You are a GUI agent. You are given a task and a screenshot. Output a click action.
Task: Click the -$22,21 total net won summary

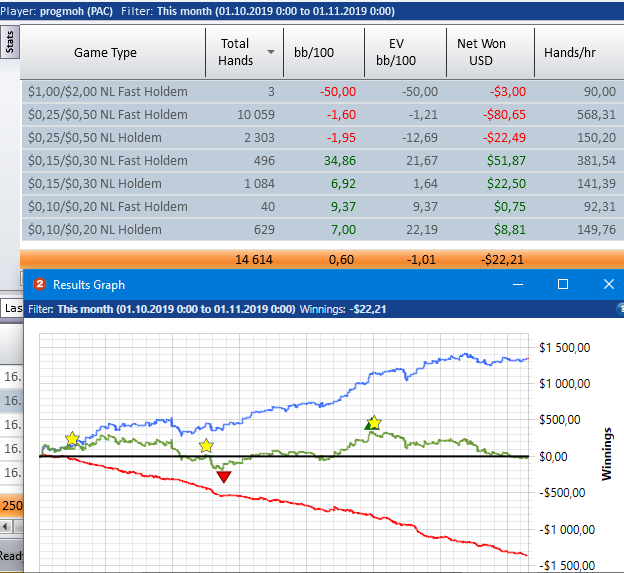click(502, 260)
